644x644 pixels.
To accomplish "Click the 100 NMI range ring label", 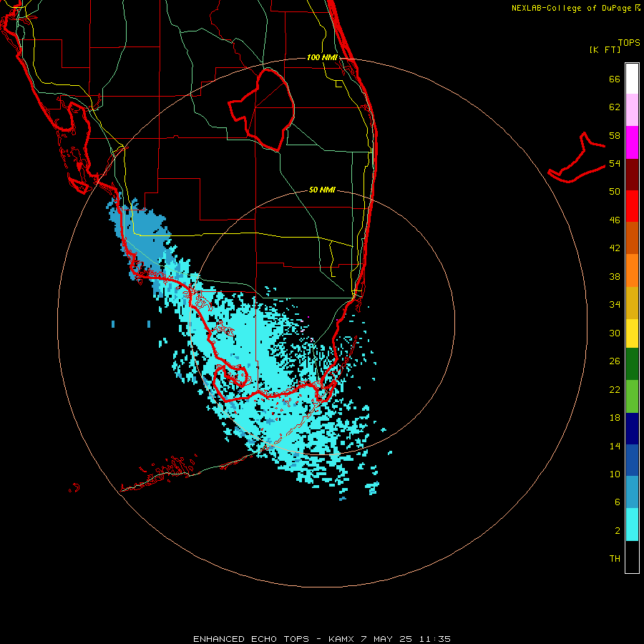I will 322,57.
